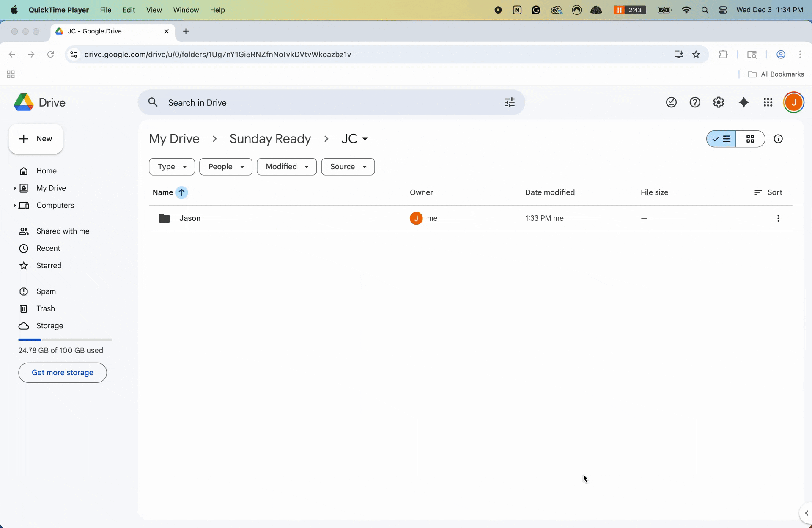Open the Type filter dropdown
Image resolution: width=812 pixels, height=528 pixels.
(x=172, y=167)
